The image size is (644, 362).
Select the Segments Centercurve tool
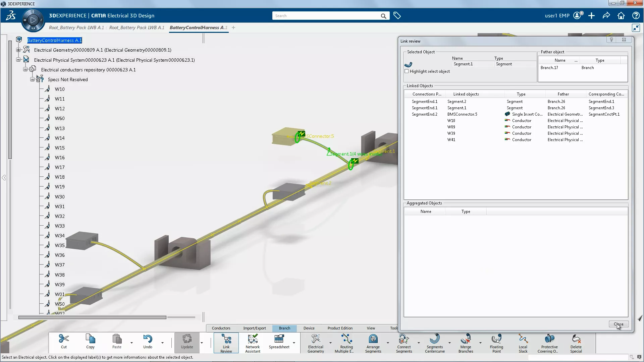click(x=435, y=343)
